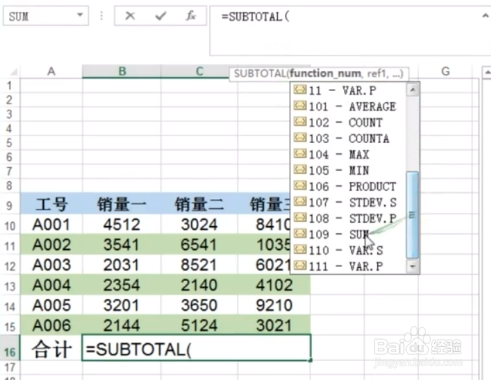Viewport: 491px width, 380px height.
Task: Click the 合计 label cell
Action: [51, 349]
